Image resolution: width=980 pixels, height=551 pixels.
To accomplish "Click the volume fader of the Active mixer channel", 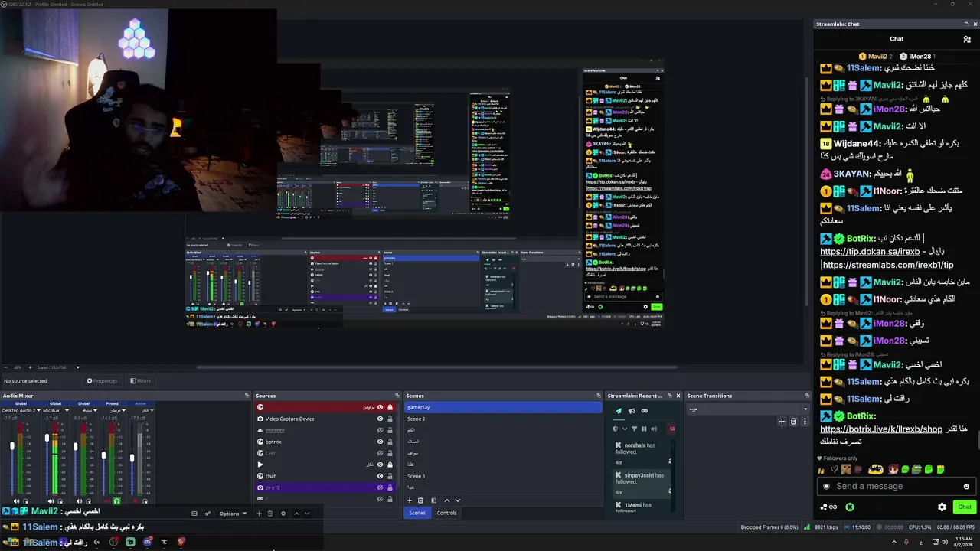I will pyautogui.click(x=132, y=458).
